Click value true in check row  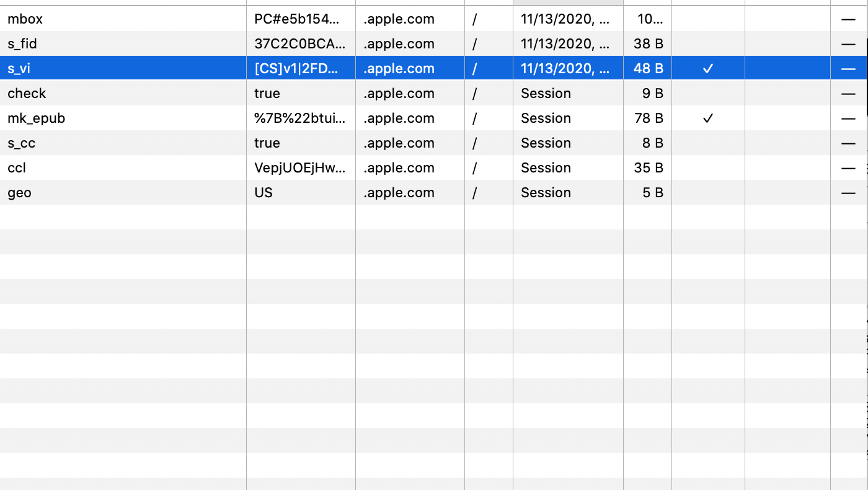(x=267, y=94)
